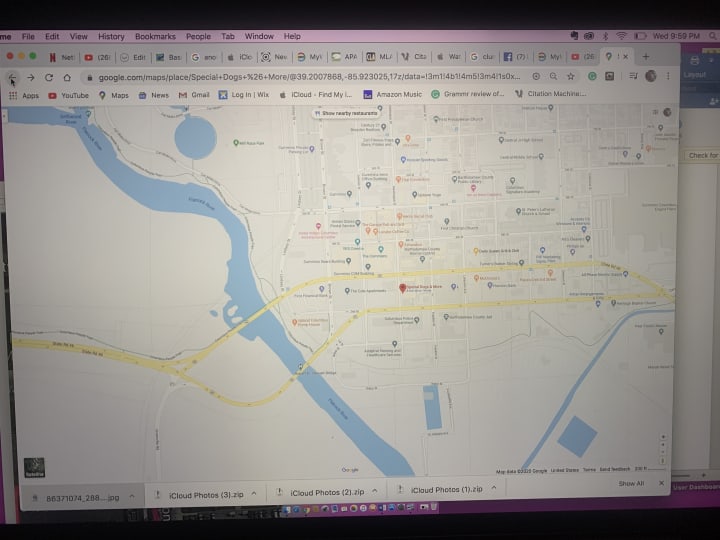
Task: Open the File menu
Action: pos(28,36)
